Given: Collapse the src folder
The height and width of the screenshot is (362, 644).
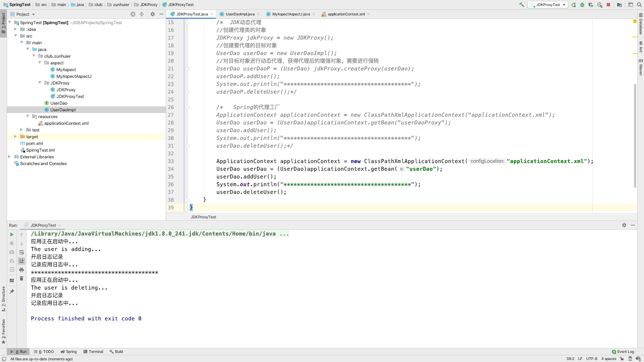Looking at the screenshot, I should [x=16, y=36].
